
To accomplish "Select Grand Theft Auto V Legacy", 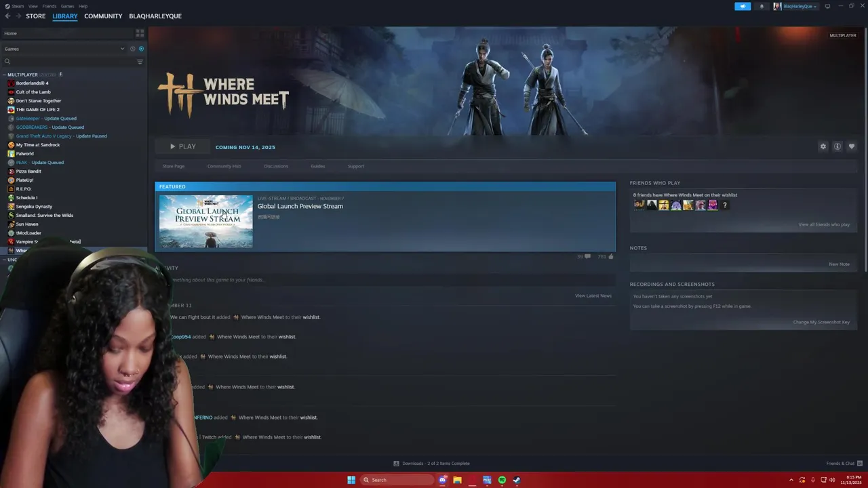I will coord(61,136).
